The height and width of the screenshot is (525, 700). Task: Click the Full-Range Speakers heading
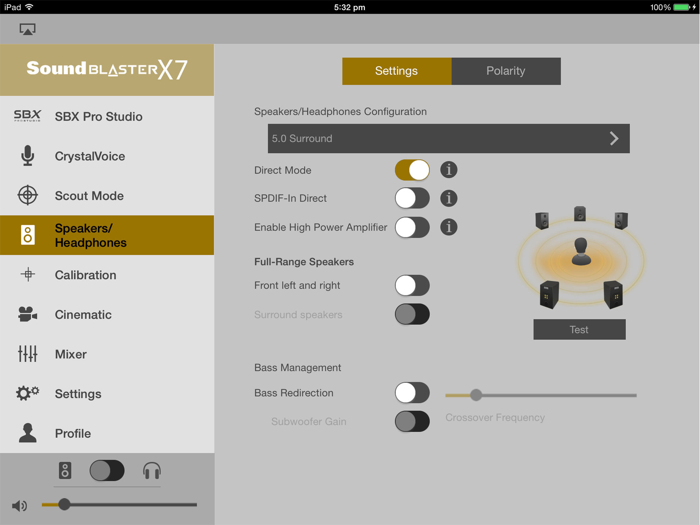click(x=304, y=262)
